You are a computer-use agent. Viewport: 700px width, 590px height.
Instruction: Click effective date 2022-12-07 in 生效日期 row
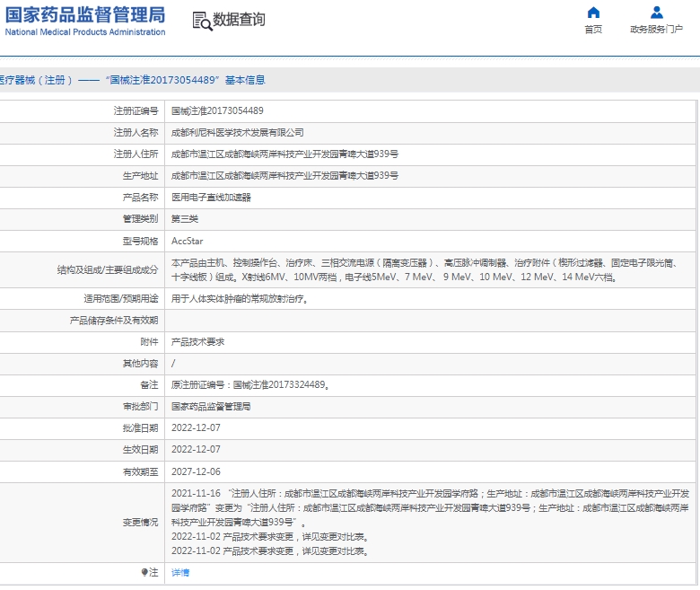tap(196, 449)
